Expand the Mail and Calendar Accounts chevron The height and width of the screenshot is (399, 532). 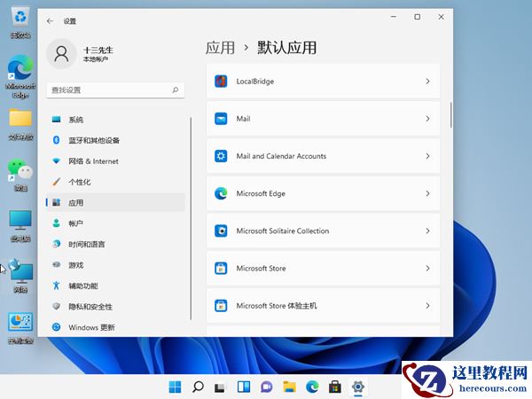(427, 156)
